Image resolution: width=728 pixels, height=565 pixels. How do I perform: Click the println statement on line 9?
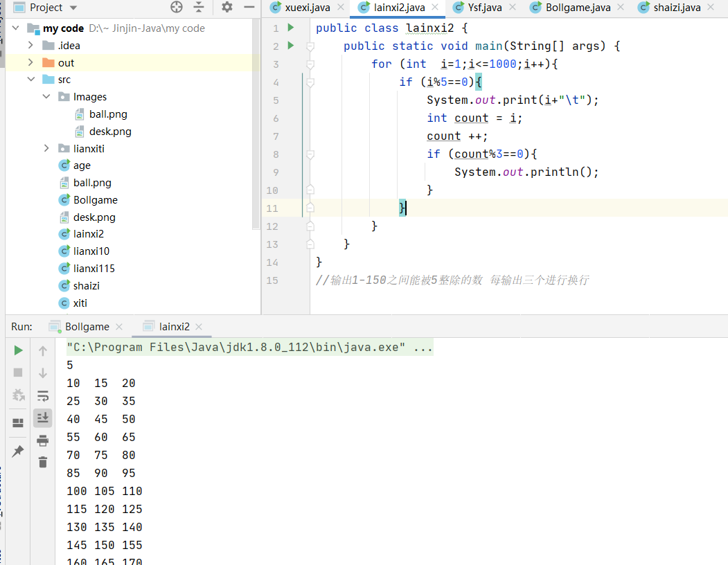[x=526, y=172]
